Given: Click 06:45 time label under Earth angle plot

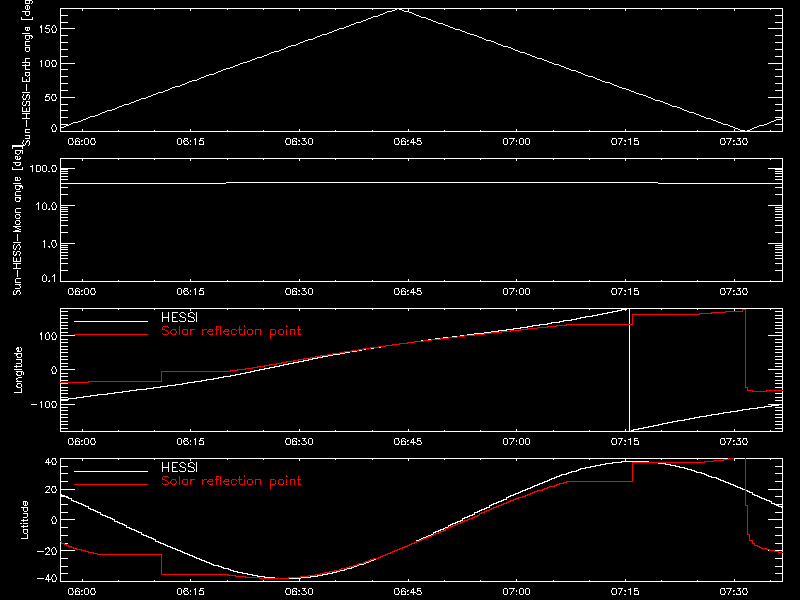Looking at the screenshot, I should point(408,142).
